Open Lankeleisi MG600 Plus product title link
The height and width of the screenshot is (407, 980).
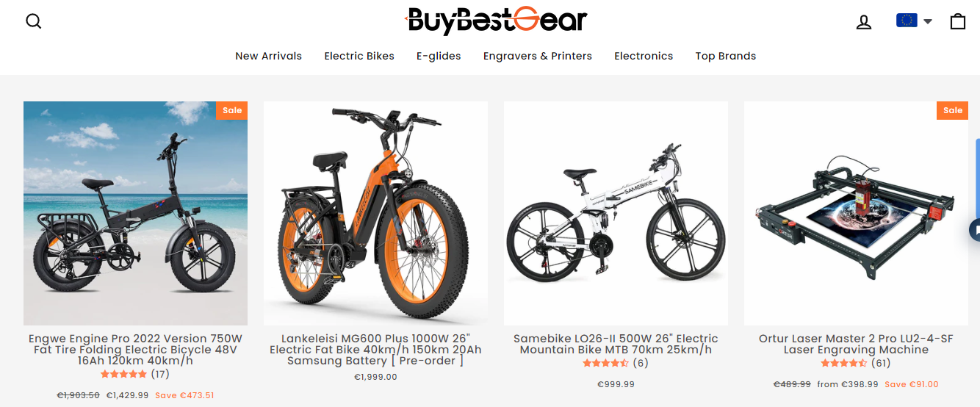tap(375, 350)
